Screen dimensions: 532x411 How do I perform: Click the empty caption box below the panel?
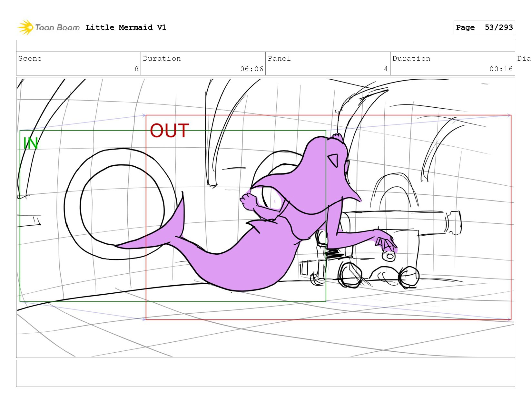[265, 373]
